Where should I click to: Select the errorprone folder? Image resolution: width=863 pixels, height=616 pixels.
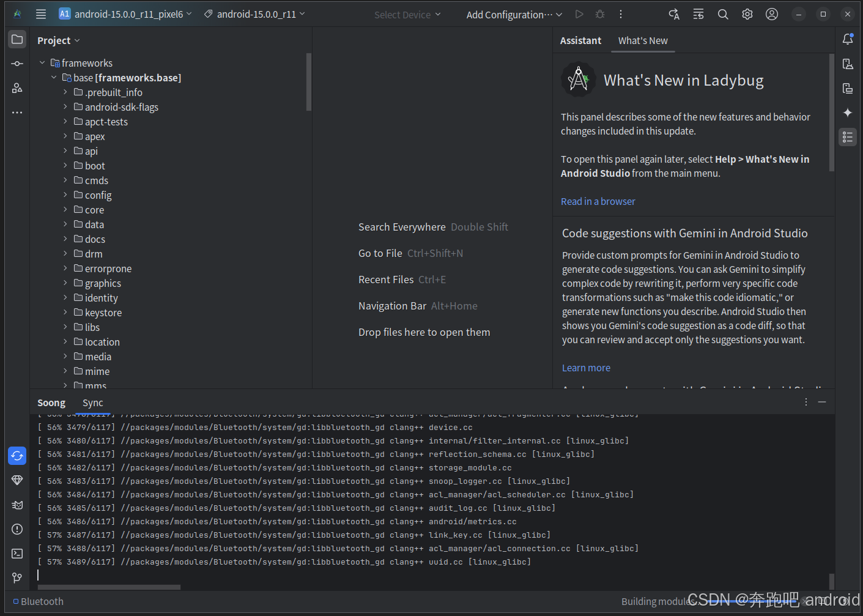coord(108,269)
